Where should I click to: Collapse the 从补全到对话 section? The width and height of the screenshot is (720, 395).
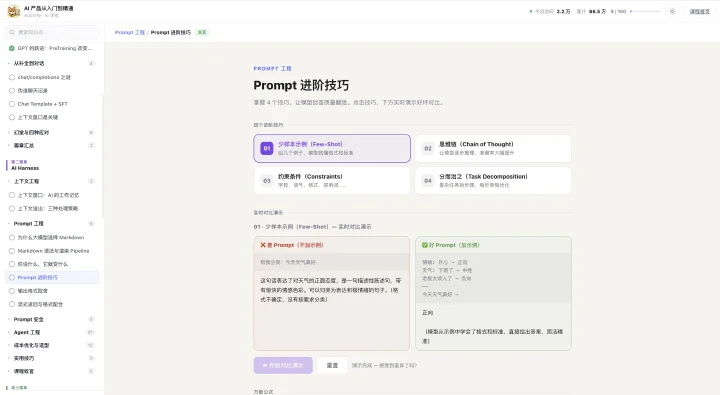pos(52,63)
